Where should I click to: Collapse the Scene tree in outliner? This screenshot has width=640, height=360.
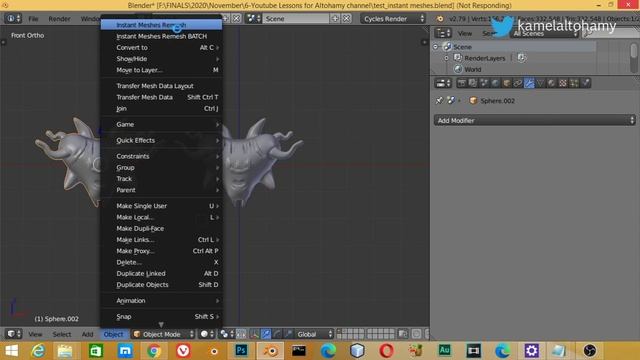pos(436,47)
